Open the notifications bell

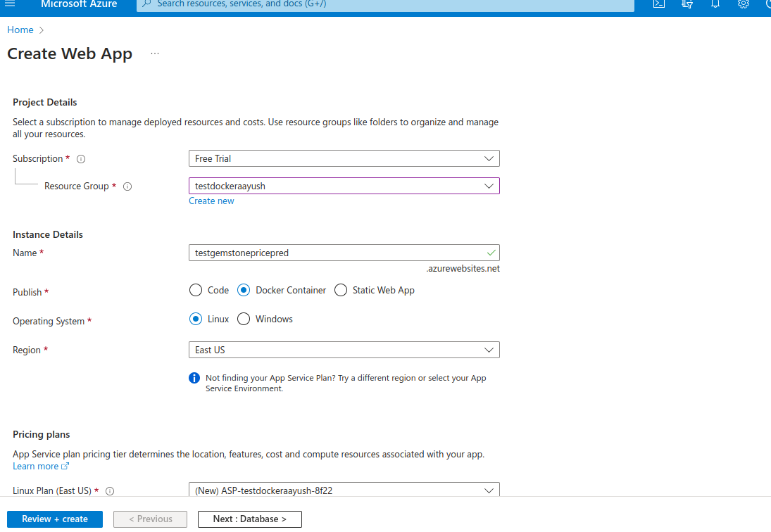click(715, 4)
